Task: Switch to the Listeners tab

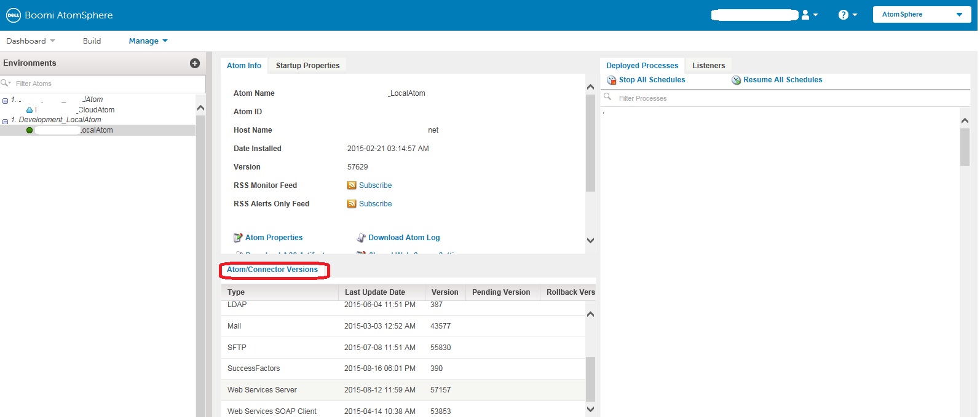Action: click(709, 66)
